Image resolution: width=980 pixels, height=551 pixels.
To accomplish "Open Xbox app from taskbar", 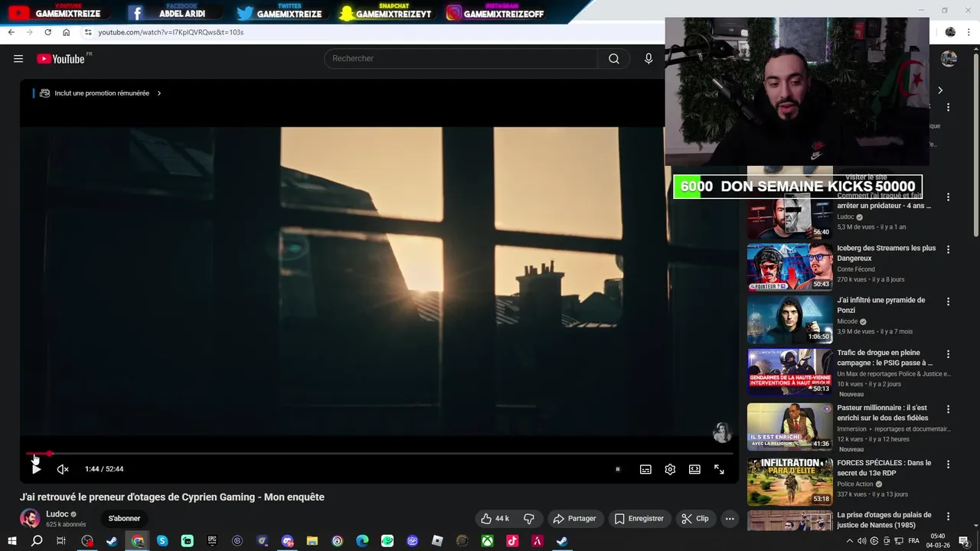I will 487,541.
